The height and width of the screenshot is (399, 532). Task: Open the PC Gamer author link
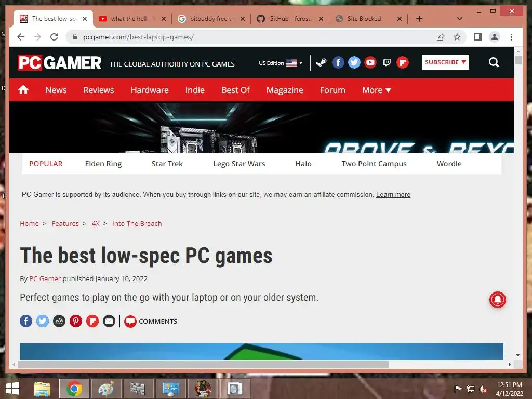point(45,278)
